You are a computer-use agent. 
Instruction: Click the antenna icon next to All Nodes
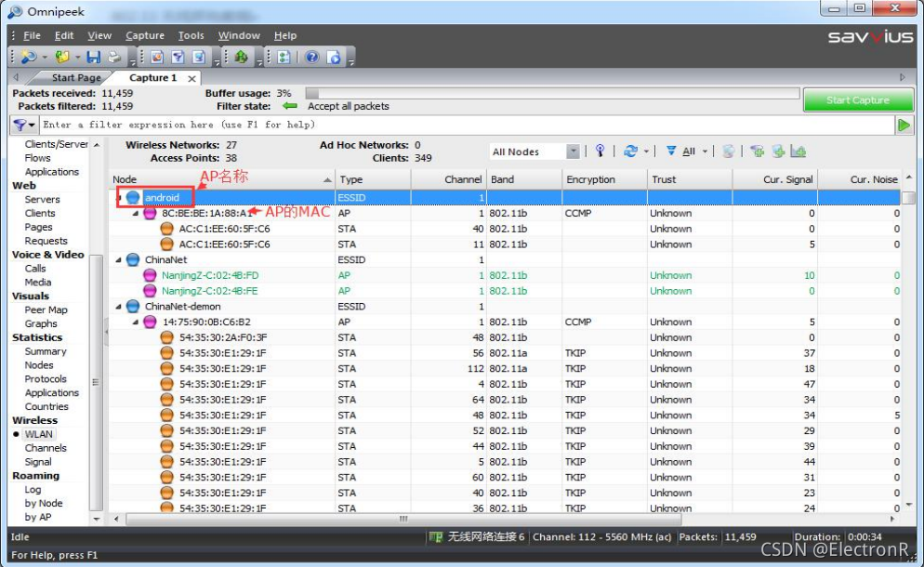click(600, 151)
